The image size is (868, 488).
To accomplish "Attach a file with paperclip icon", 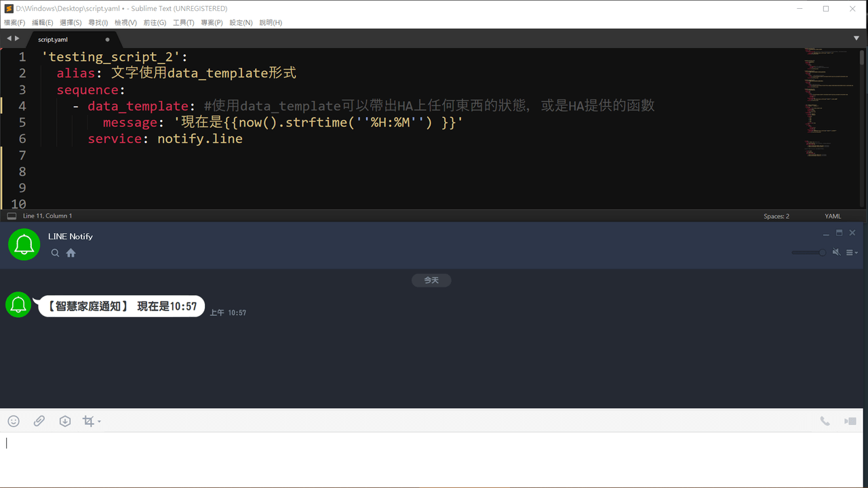I will point(39,421).
